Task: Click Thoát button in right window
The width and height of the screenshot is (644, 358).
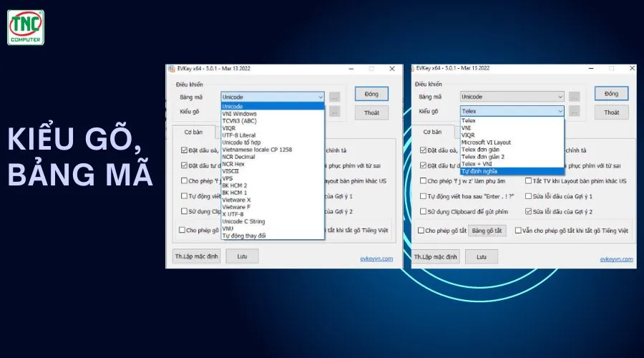Action: 612,112
